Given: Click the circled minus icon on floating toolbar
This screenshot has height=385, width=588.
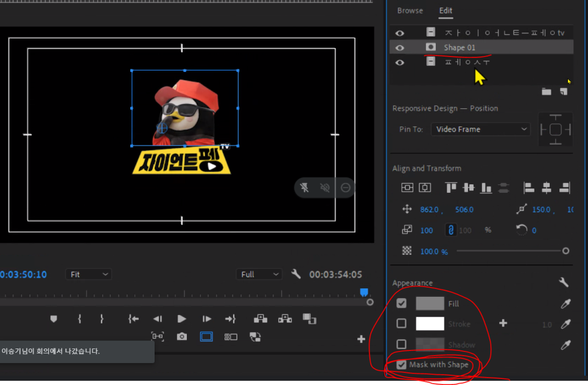Looking at the screenshot, I should (x=345, y=187).
